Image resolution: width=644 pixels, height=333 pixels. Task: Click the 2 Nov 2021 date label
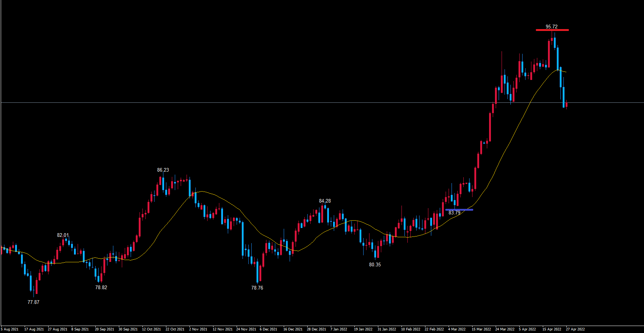[x=198, y=329]
